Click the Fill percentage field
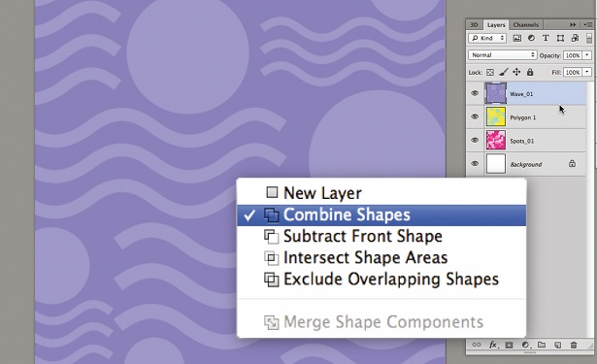 coord(573,73)
